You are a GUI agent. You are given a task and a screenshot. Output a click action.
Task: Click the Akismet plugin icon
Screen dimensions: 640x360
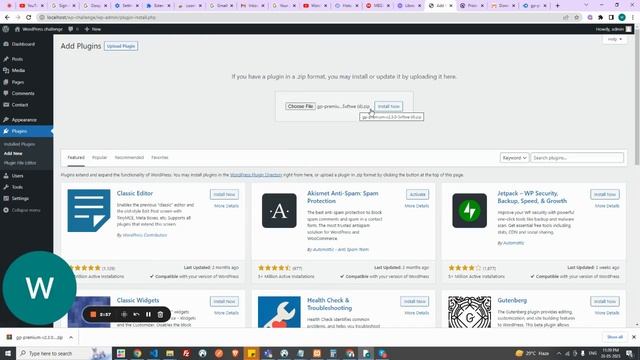[x=279, y=211]
